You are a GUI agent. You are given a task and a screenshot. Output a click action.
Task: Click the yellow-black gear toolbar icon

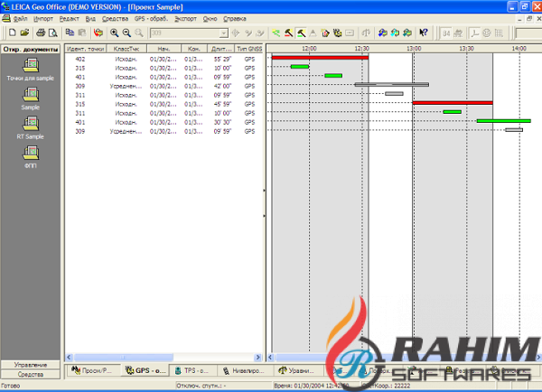coord(337,33)
